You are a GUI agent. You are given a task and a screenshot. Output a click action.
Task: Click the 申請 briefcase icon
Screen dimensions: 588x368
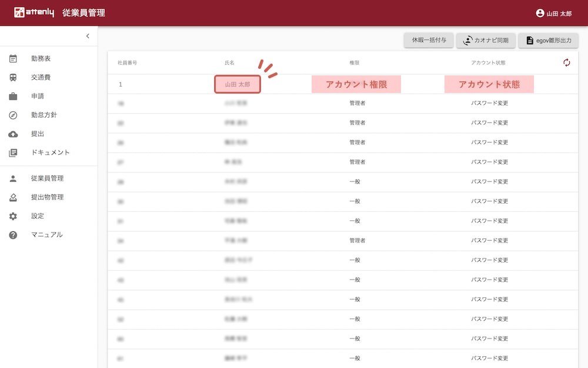pyautogui.click(x=13, y=97)
